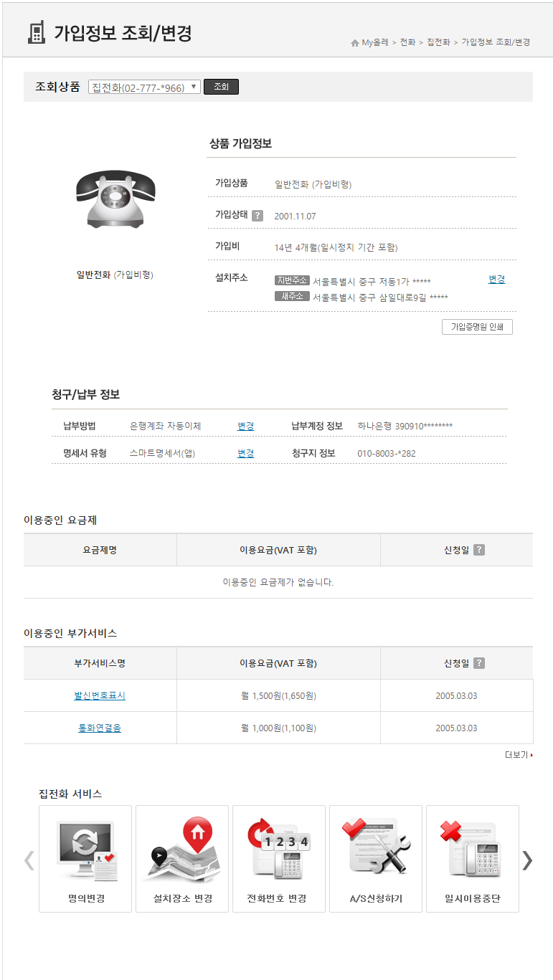Click the 명의변경 service icon
Screen dimensions: 553x980
(x=85, y=852)
